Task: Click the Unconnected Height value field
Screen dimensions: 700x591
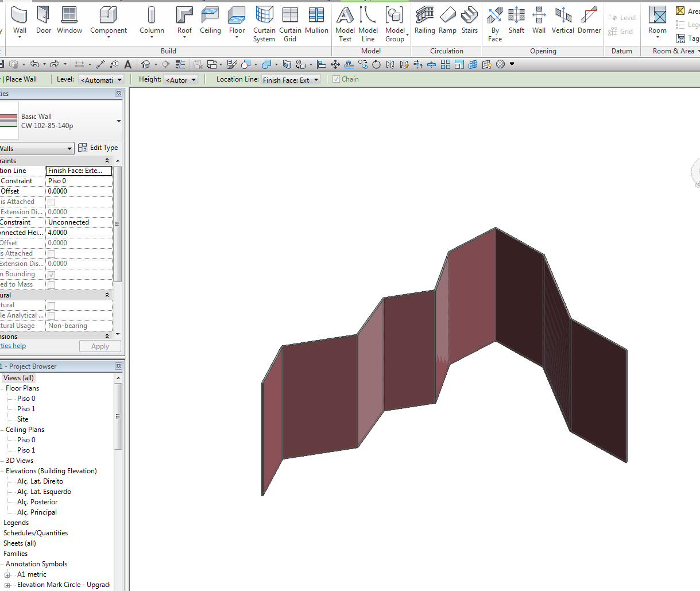Action: 79,233
